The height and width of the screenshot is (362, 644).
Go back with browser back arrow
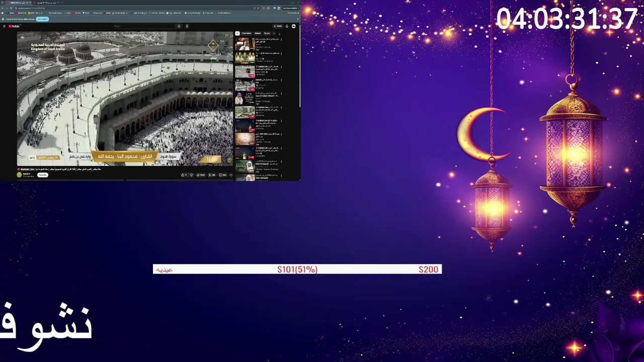pyautogui.click(x=3, y=8)
